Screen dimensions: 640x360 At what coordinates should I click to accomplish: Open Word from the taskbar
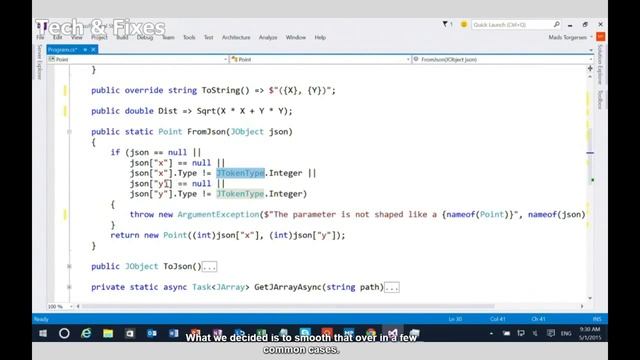(x=173, y=333)
